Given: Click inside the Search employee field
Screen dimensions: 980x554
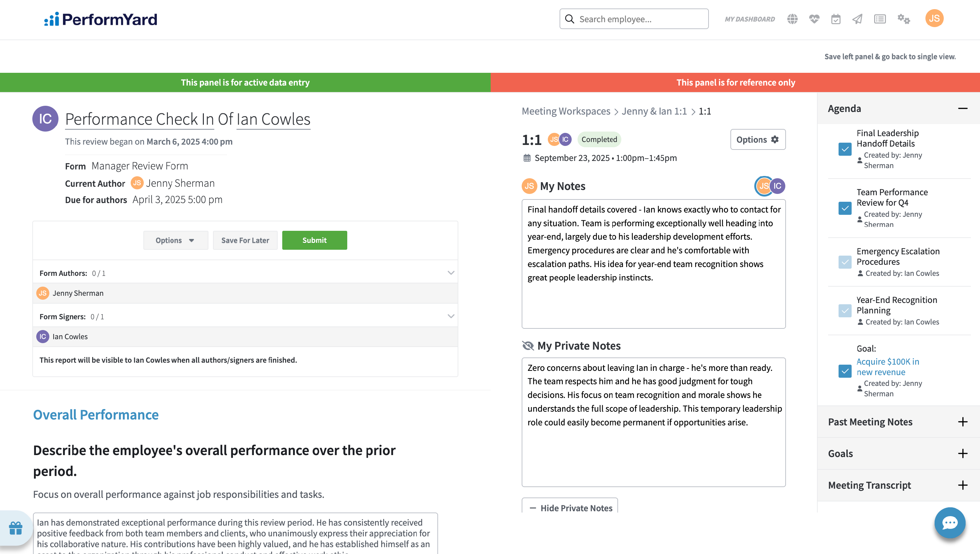Looking at the screenshot, I should [x=634, y=19].
